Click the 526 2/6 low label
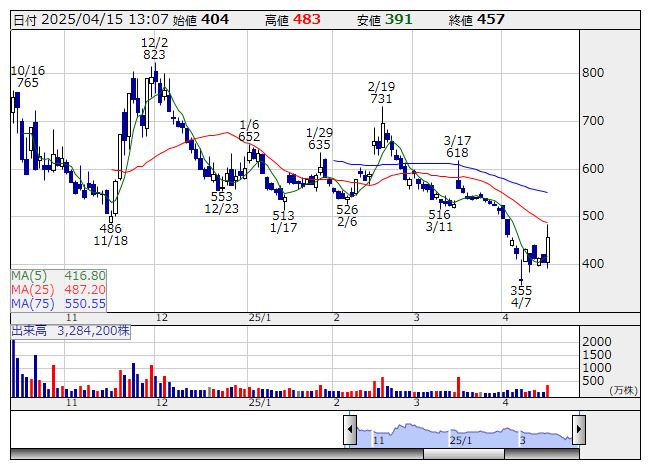653x470 pixels. point(347,215)
